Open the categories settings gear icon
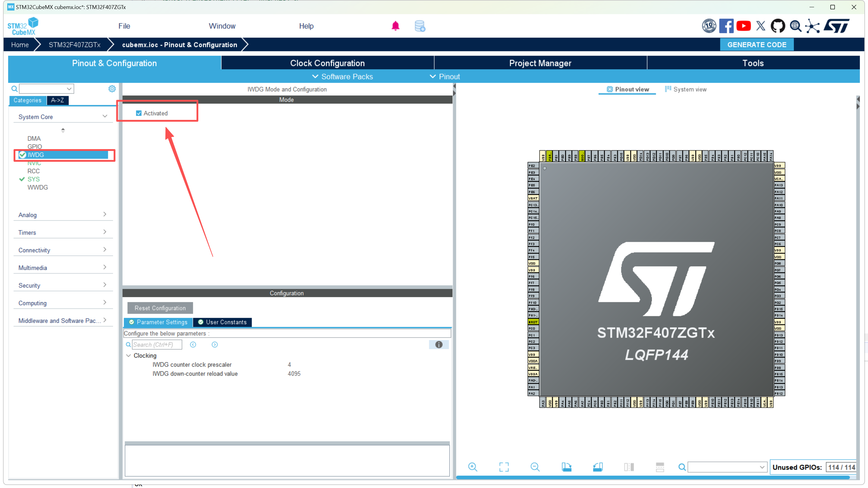This screenshot has width=868, height=488. tap(112, 89)
